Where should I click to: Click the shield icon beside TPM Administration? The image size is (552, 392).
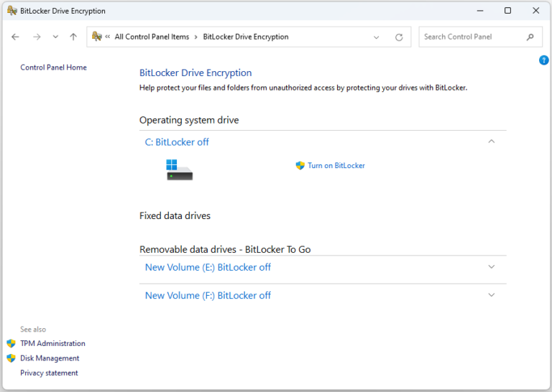(x=11, y=343)
